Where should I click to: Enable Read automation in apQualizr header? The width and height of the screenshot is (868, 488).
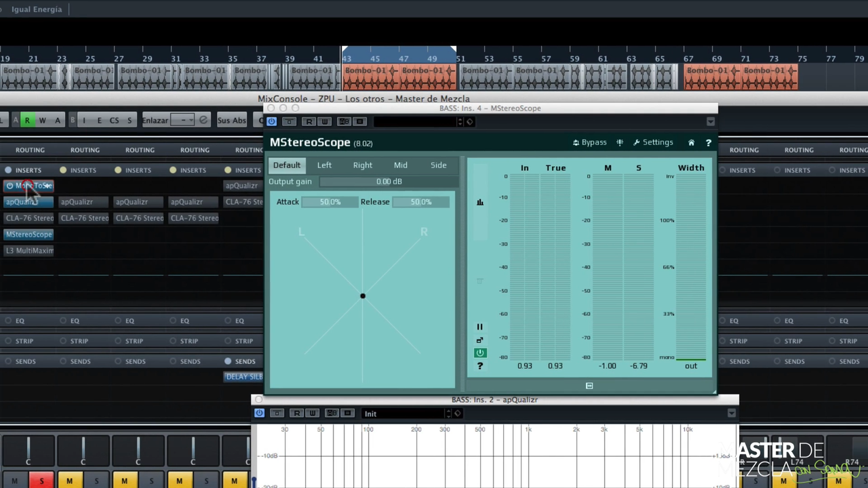click(296, 413)
